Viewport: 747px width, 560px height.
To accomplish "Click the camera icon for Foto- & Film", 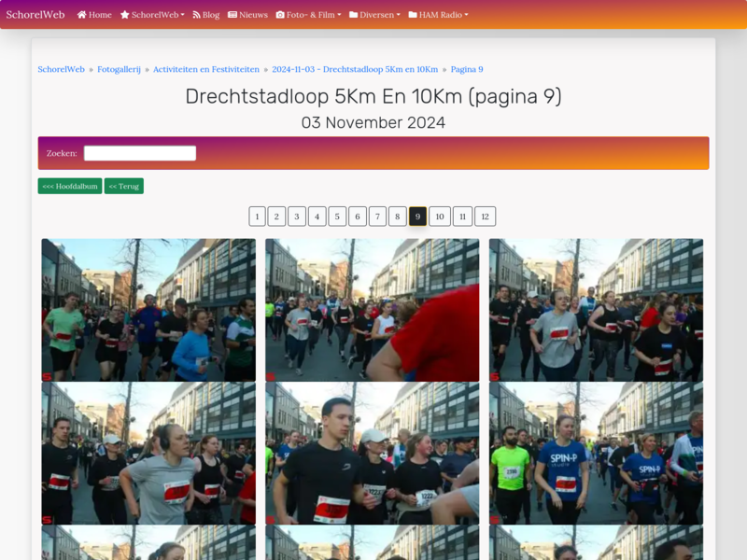I will coord(280,15).
